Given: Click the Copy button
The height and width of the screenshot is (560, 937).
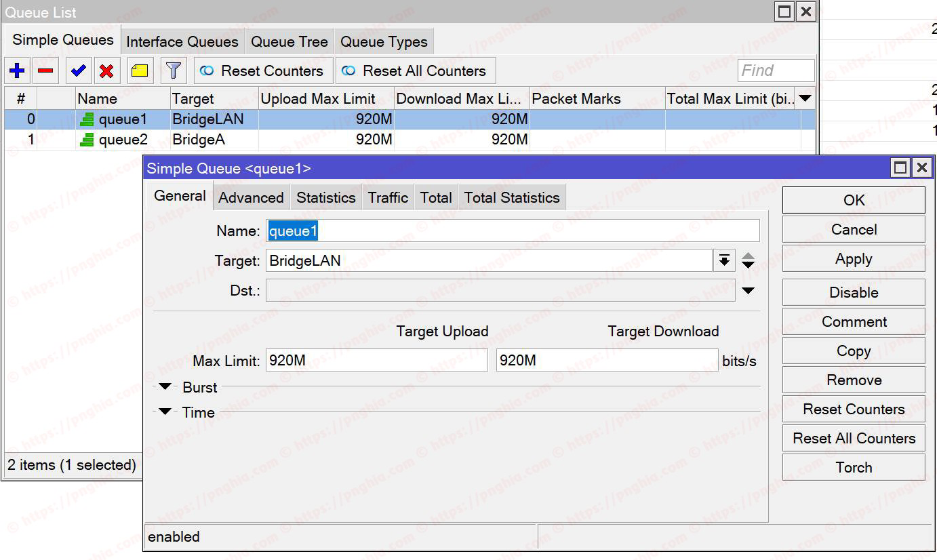Looking at the screenshot, I should tap(854, 351).
